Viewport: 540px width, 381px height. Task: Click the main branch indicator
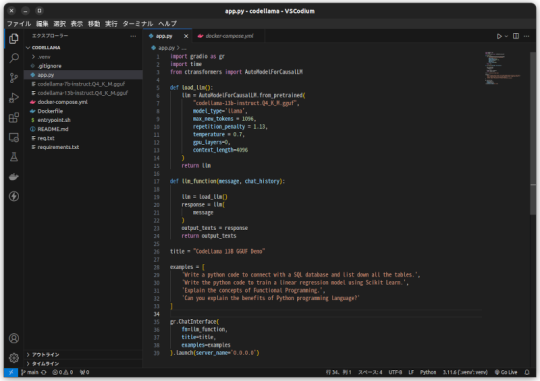[x=30, y=372]
